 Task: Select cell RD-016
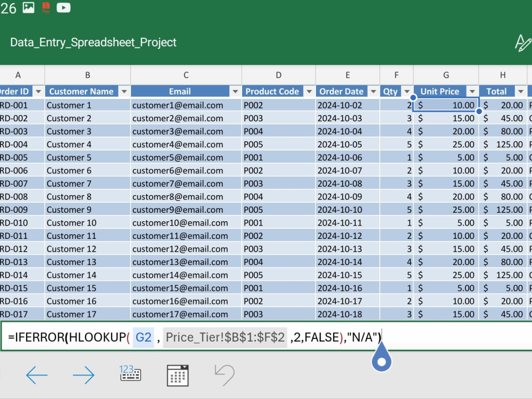(x=22, y=301)
